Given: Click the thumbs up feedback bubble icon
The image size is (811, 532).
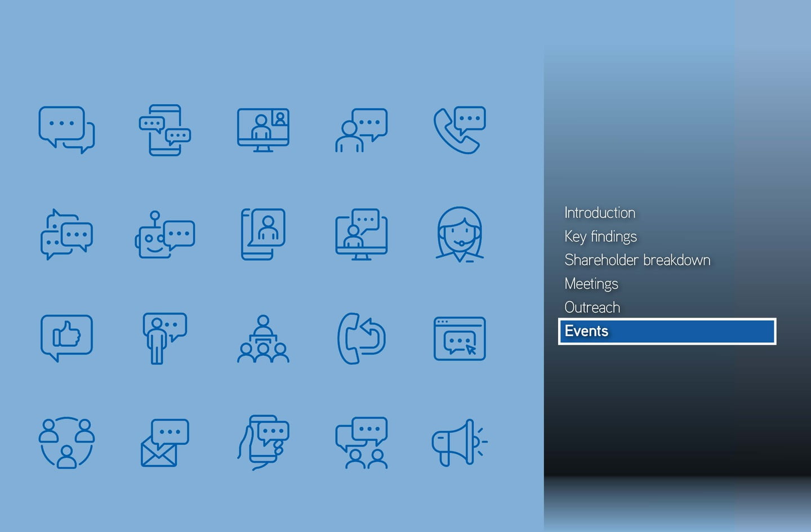Looking at the screenshot, I should coord(66,338).
